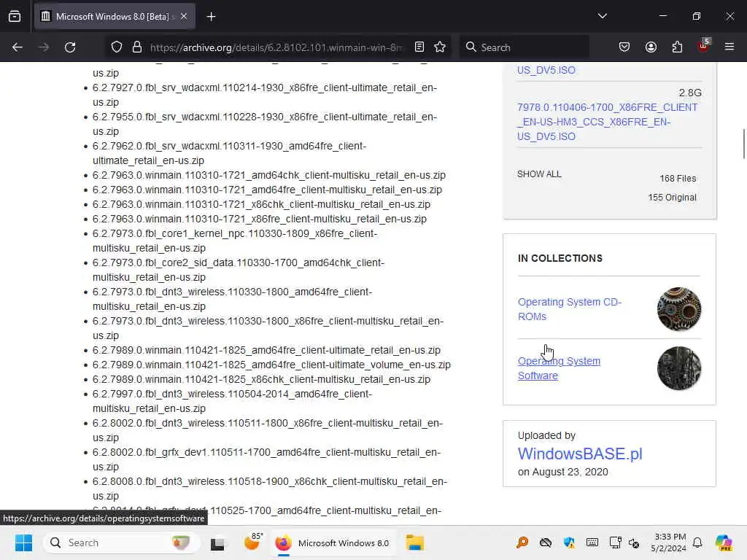Select 6.2.7997.0 fbl_dnt3_wireless amd64fre entry

click(x=232, y=401)
